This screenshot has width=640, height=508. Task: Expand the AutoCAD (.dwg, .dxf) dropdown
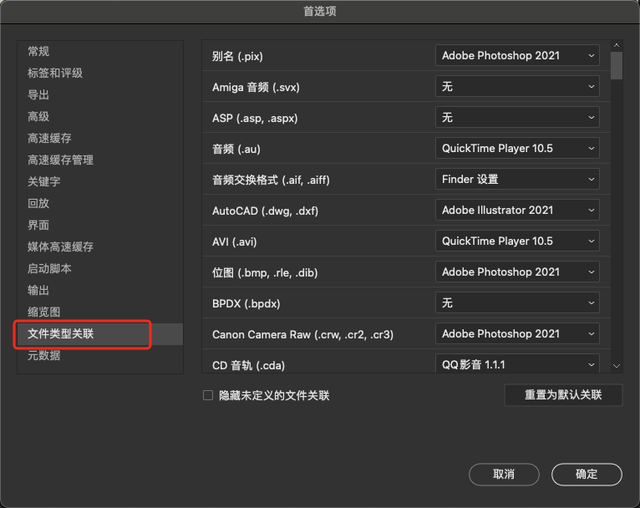pos(517,210)
